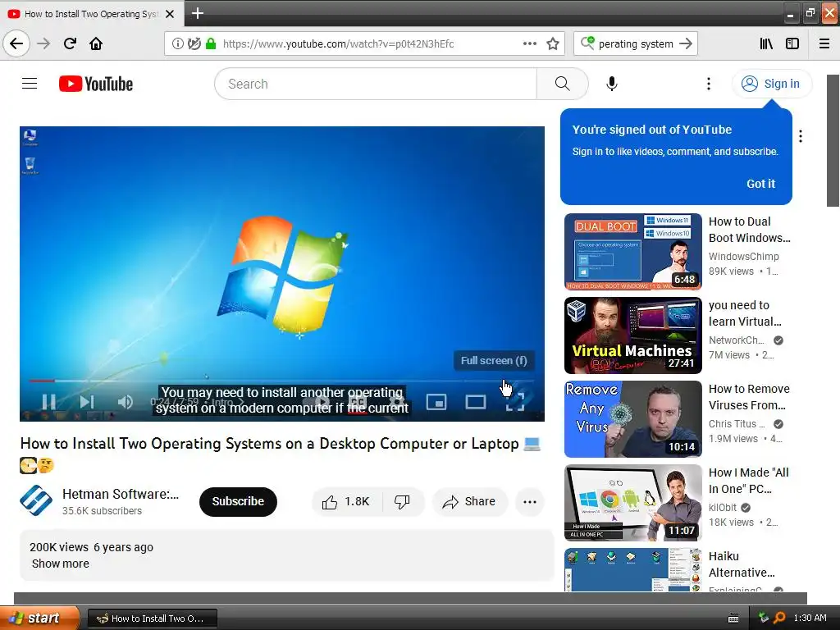Open Remove Any Virus video thumbnail

[632, 419]
